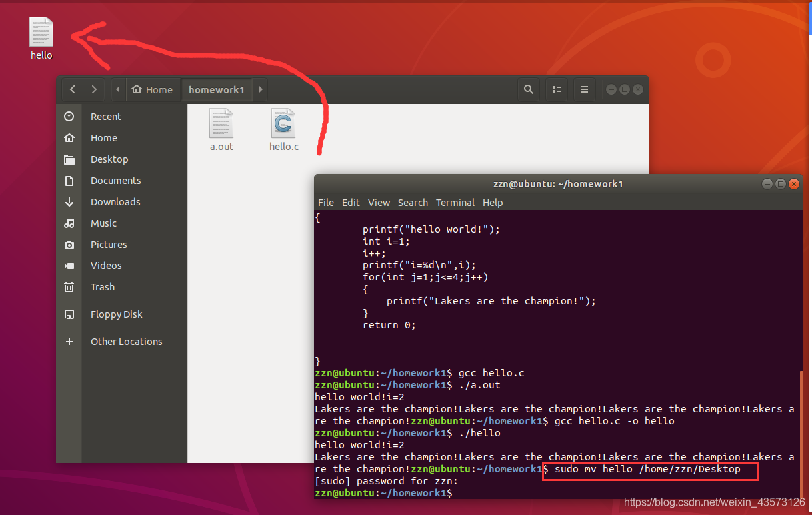812x515 pixels.
Task: Open the terminal Search menu
Action: [413, 203]
